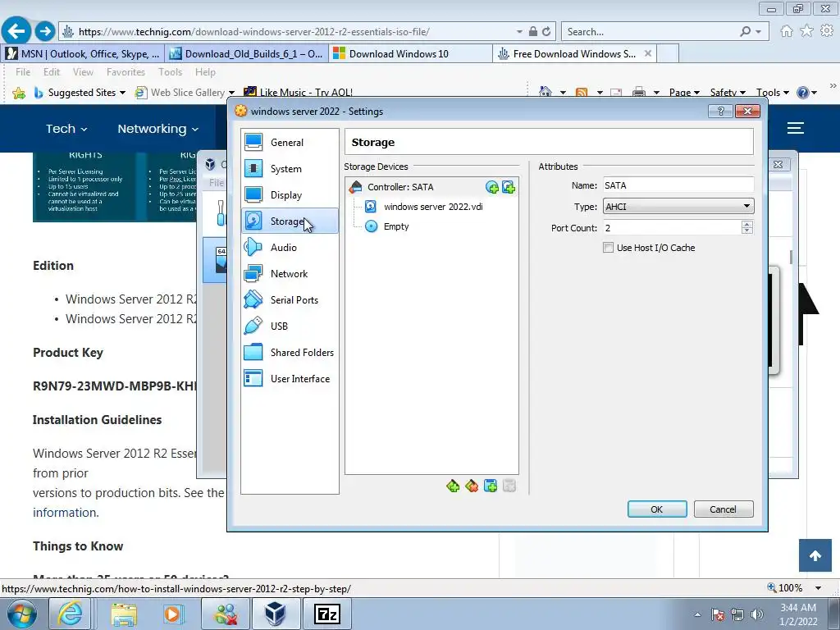Open the controller Type AHCI dropdown
Image resolution: width=840 pixels, height=630 pixels.
(x=678, y=206)
